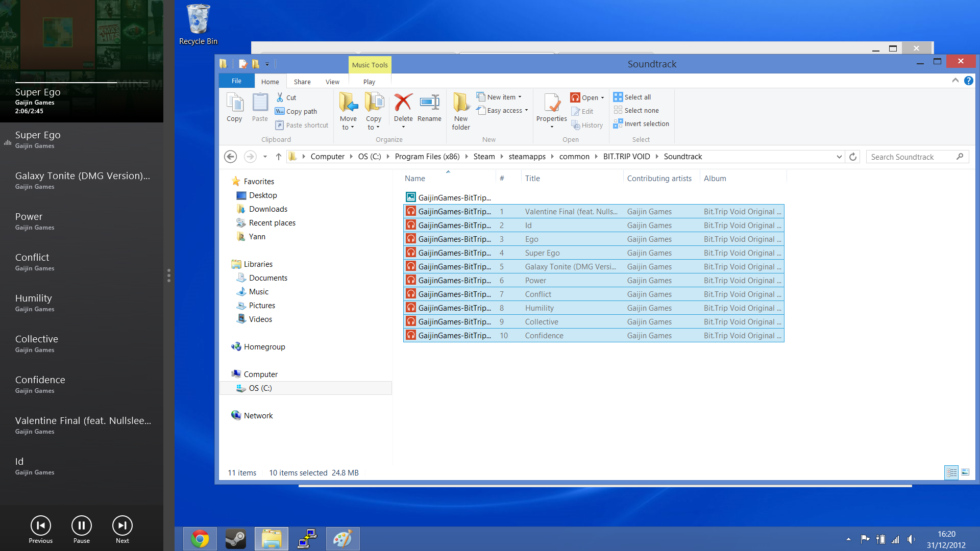Sort files by the Title column
This screenshot has height=551, width=980.
pyautogui.click(x=572, y=179)
